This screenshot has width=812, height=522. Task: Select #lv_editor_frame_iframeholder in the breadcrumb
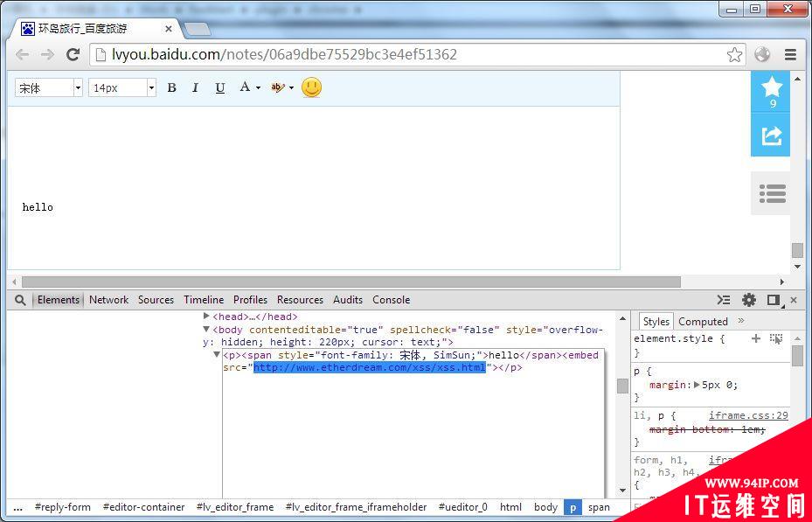[x=357, y=507]
